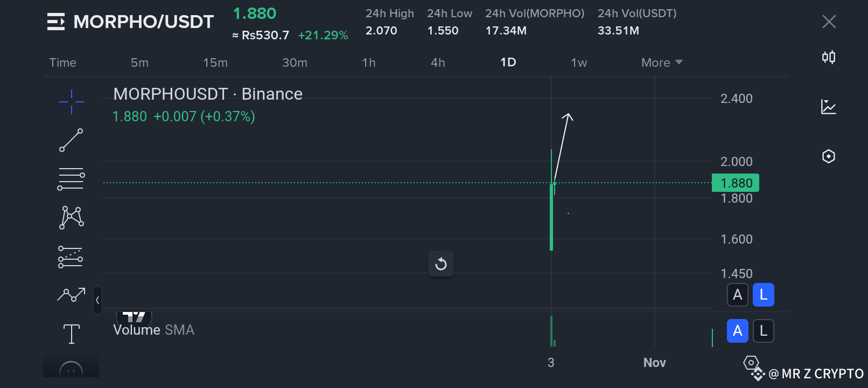Click the green volume bar under candle

pos(551,331)
